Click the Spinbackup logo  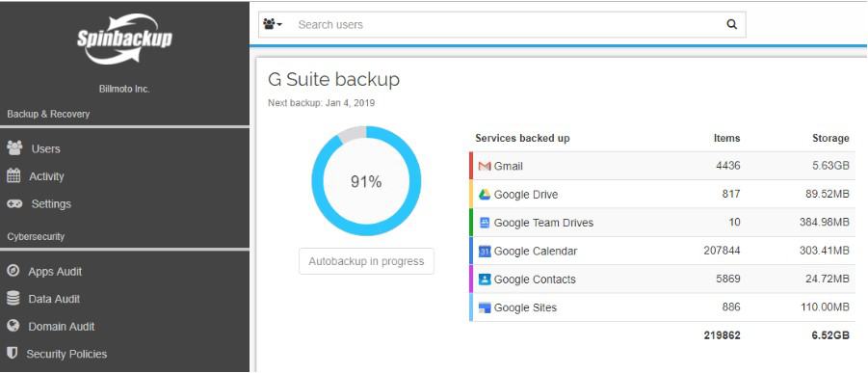click(x=124, y=39)
